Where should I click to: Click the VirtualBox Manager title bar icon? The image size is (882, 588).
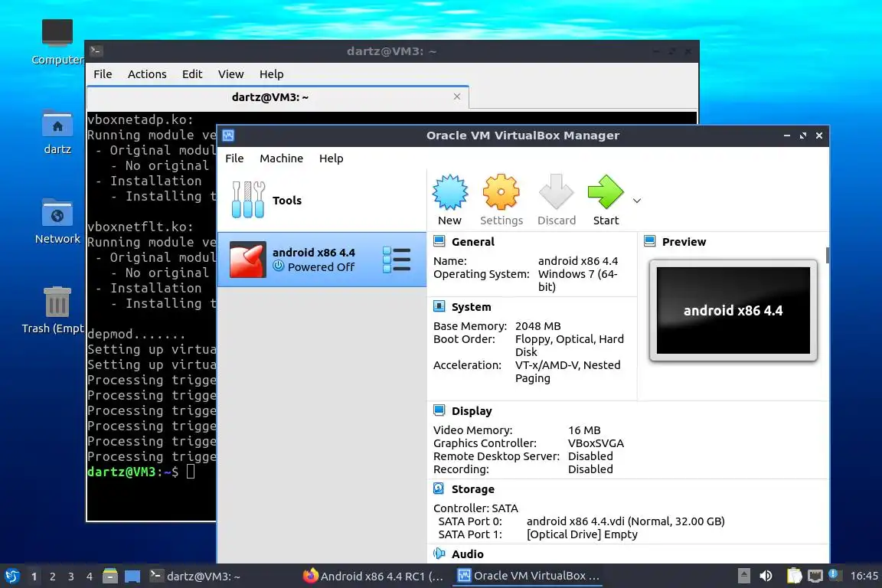point(228,136)
